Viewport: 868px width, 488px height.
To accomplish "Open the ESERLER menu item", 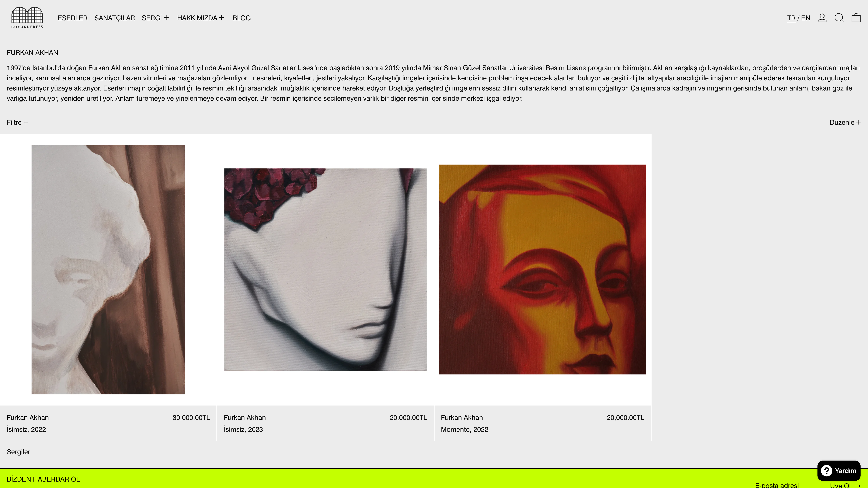I will (72, 18).
